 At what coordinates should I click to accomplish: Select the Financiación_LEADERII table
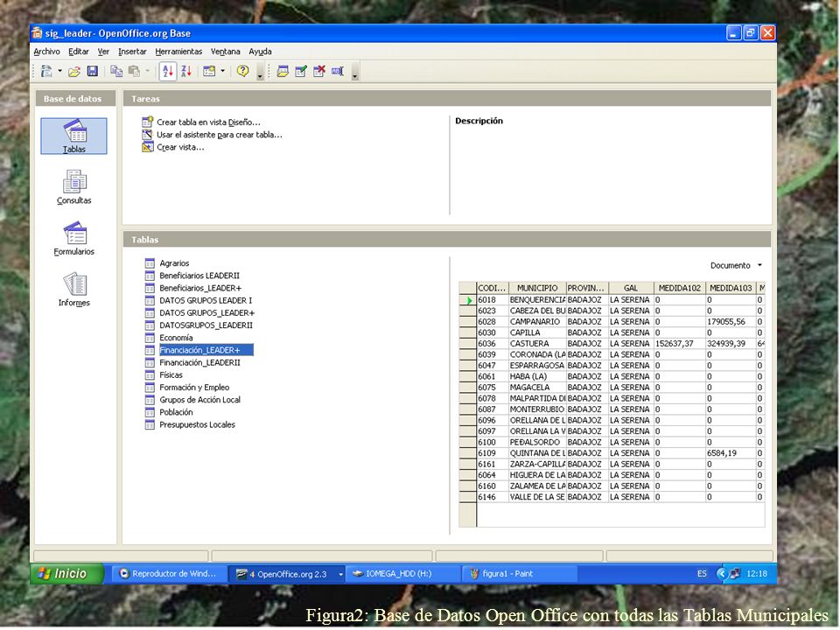(192, 362)
